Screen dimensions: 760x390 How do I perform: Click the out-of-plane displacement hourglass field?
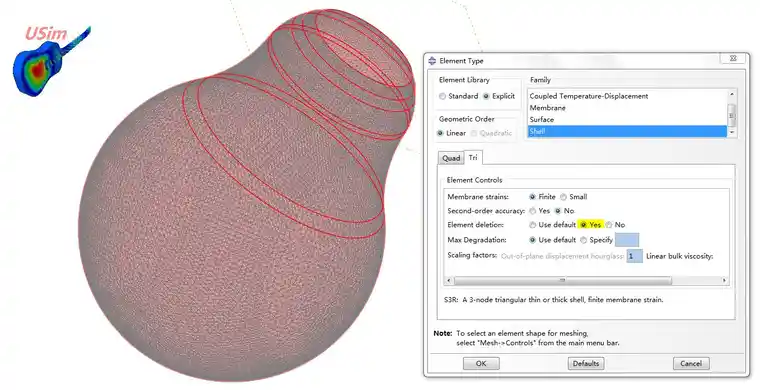pyautogui.click(x=634, y=256)
